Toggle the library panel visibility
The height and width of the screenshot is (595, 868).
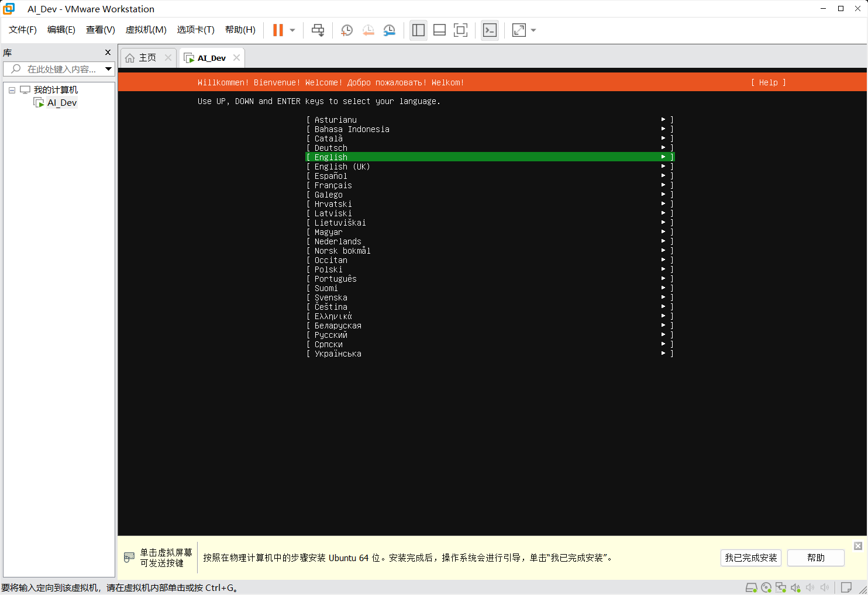[x=418, y=30]
